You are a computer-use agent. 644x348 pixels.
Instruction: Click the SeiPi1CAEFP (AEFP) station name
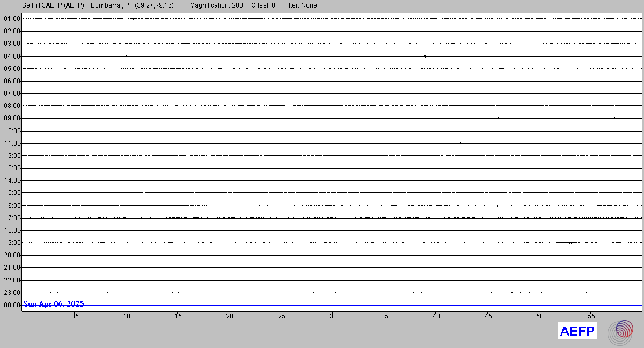pyautogui.click(x=54, y=5)
